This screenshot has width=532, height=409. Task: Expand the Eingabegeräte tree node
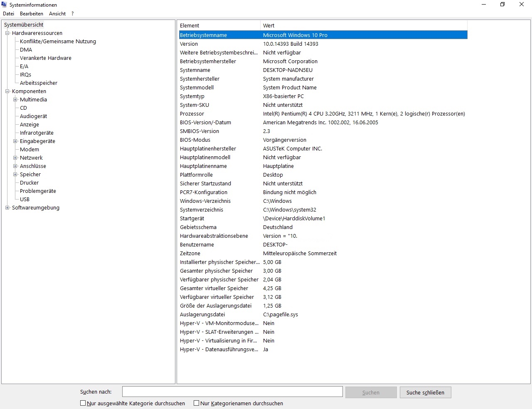(x=15, y=141)
